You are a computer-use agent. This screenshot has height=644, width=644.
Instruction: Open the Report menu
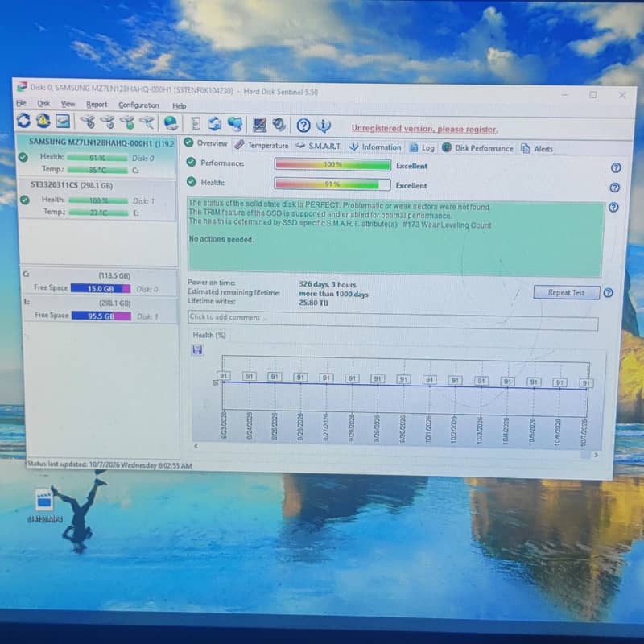tap(97, 105)
